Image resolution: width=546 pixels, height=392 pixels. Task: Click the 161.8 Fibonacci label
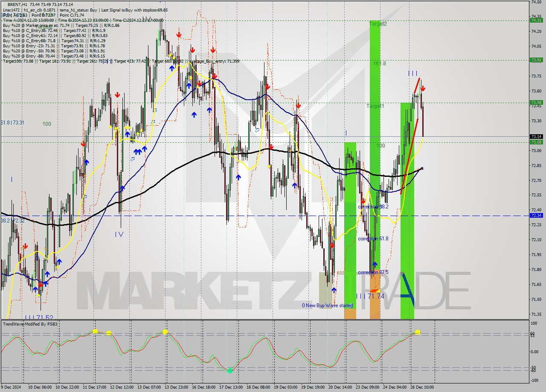coord(380,63)
